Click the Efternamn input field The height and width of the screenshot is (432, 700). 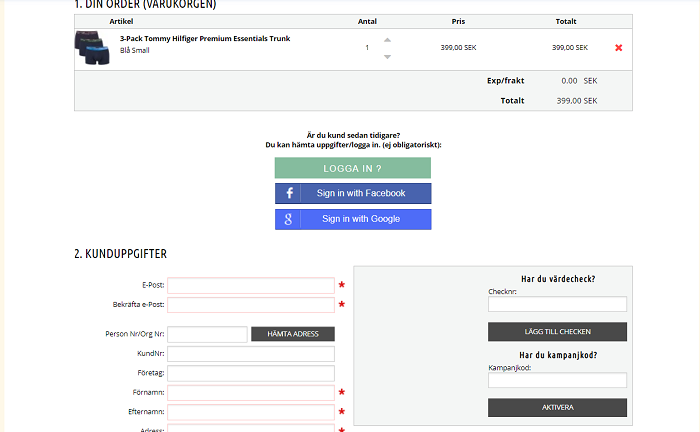tap(250, 411)
